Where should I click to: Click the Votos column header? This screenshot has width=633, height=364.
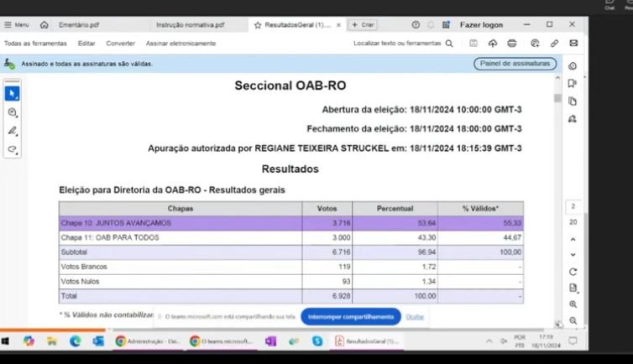[x=327, y=208]
